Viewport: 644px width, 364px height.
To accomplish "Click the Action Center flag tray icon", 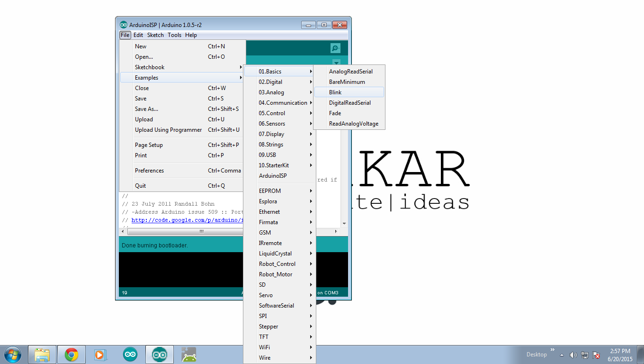I will point(597,355).
